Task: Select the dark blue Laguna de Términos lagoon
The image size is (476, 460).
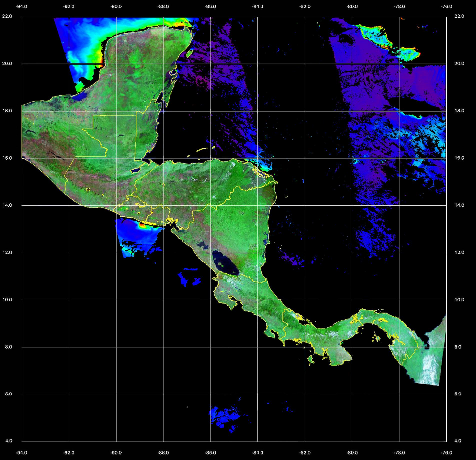Action: pos(82,97)
